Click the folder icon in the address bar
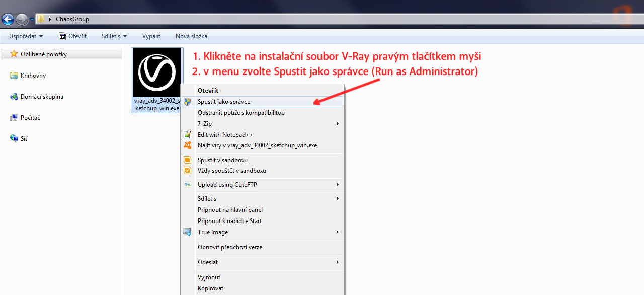Viewport: 644px width, 295px height. [x=42, y=19]
